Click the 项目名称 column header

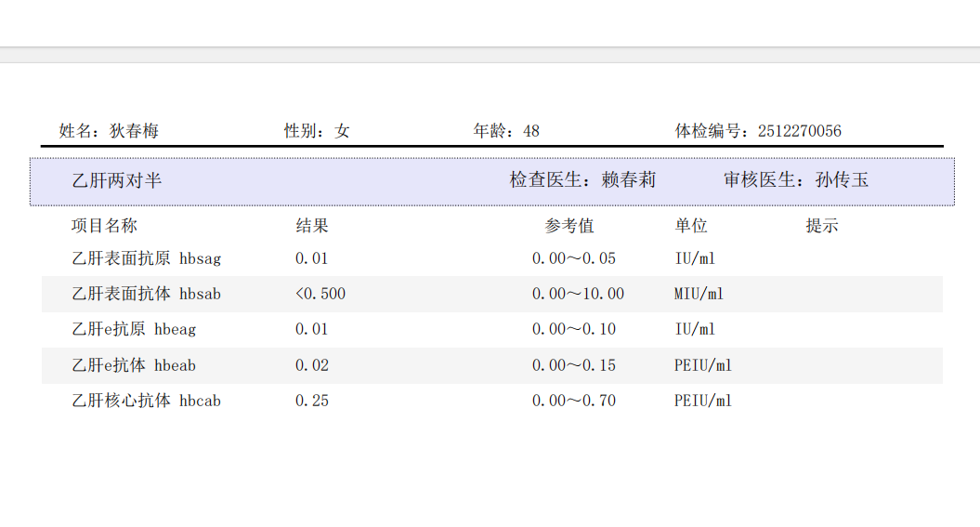coord(104,226)
